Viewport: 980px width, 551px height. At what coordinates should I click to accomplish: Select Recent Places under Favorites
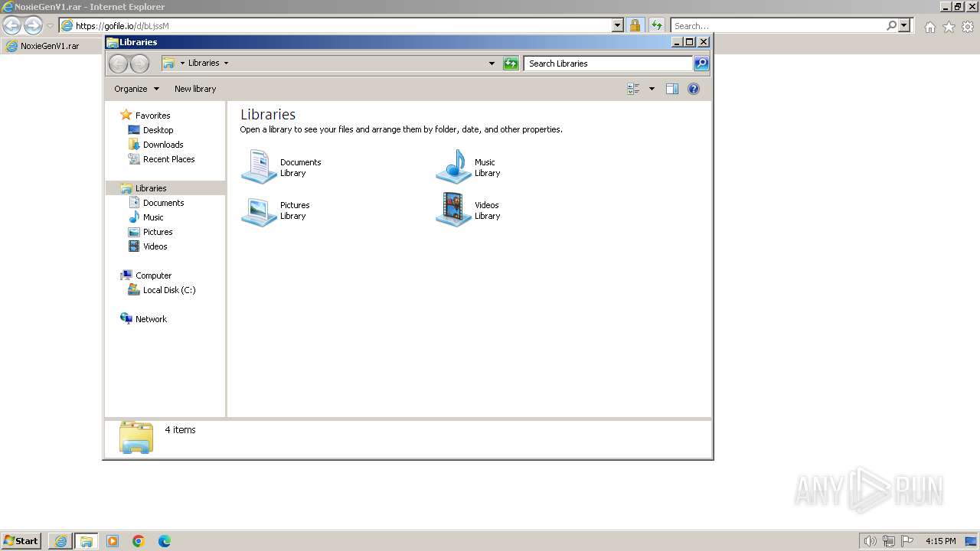tap(168, 159)
